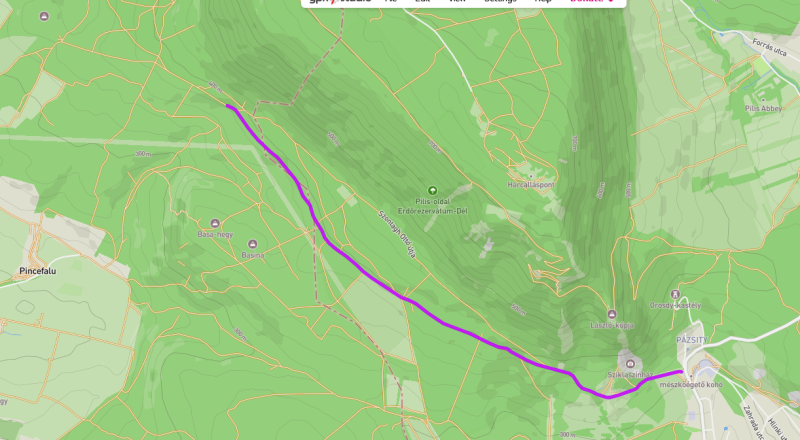
Task: Click the Pincefalu place label
Action: coord(37,271)
